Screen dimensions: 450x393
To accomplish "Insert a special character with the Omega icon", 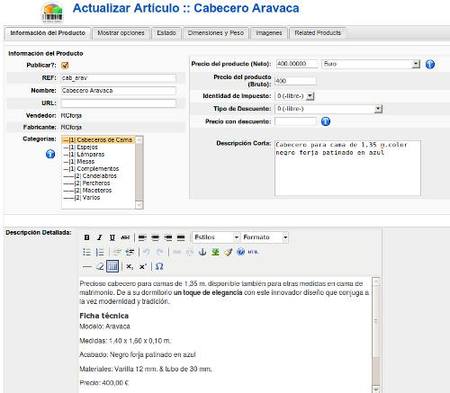I will point(159,266).
